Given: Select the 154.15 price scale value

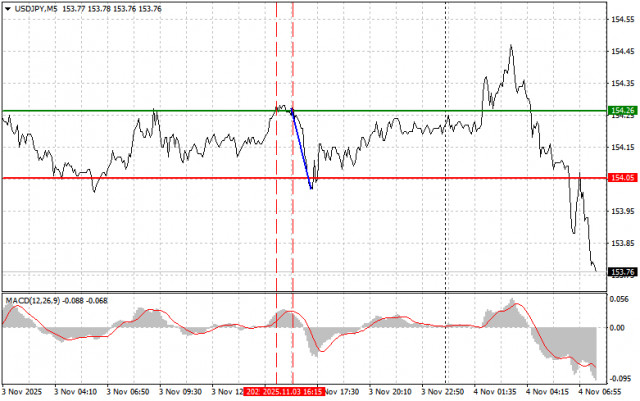Looking at the screenshot, I should pos(623,147).
